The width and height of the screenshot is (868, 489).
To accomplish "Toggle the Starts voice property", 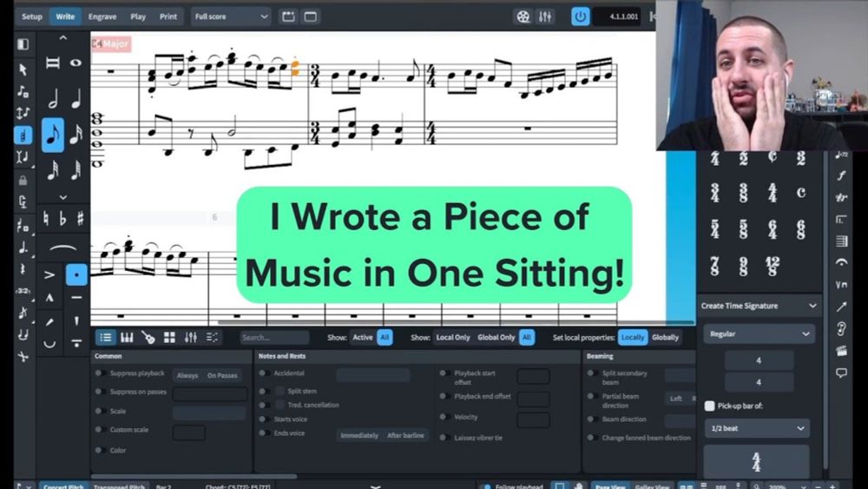I will coord(265,420).
